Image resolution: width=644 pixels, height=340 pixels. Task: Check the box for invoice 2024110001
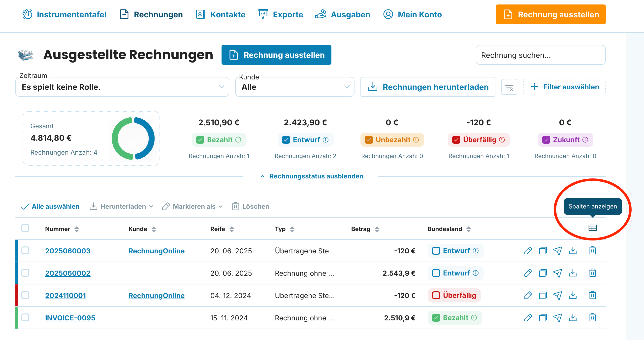pyautogui.click(x=25, y=295)
